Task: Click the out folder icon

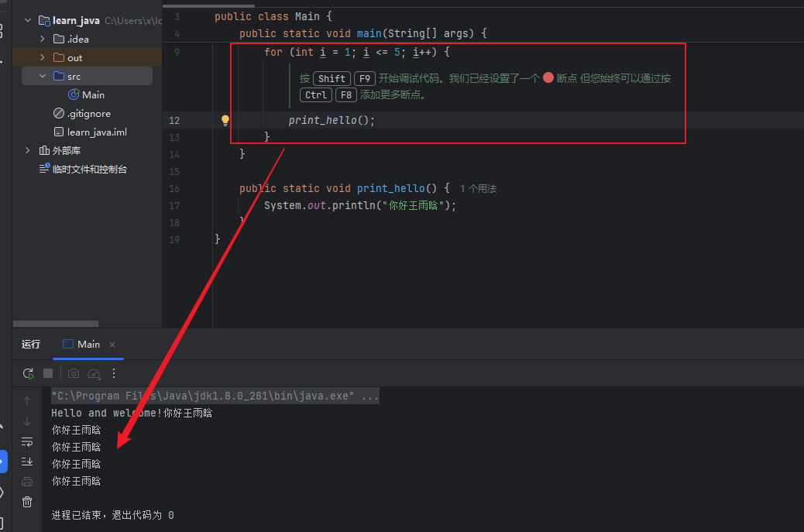Action: (59, 57)
